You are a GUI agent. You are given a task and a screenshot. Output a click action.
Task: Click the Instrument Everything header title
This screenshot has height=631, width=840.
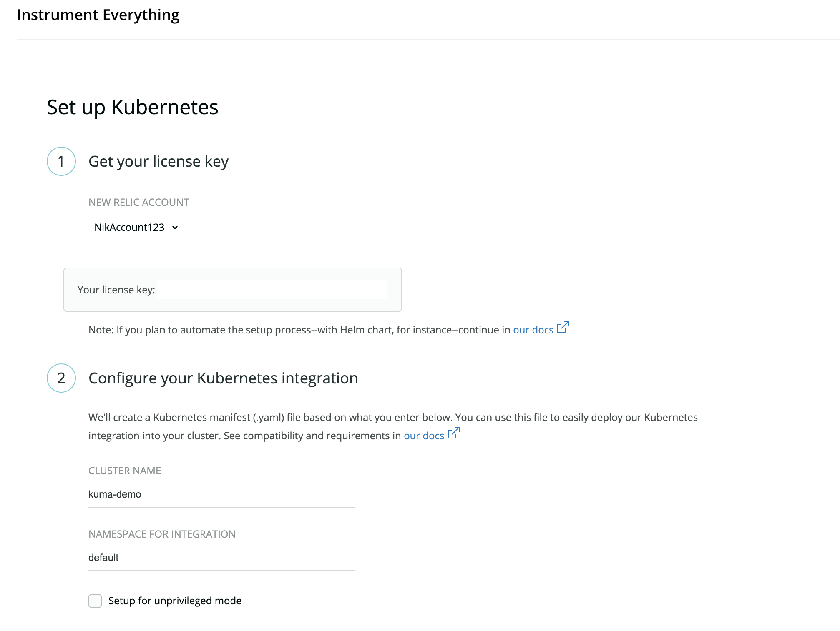click(x=98, y=15)
